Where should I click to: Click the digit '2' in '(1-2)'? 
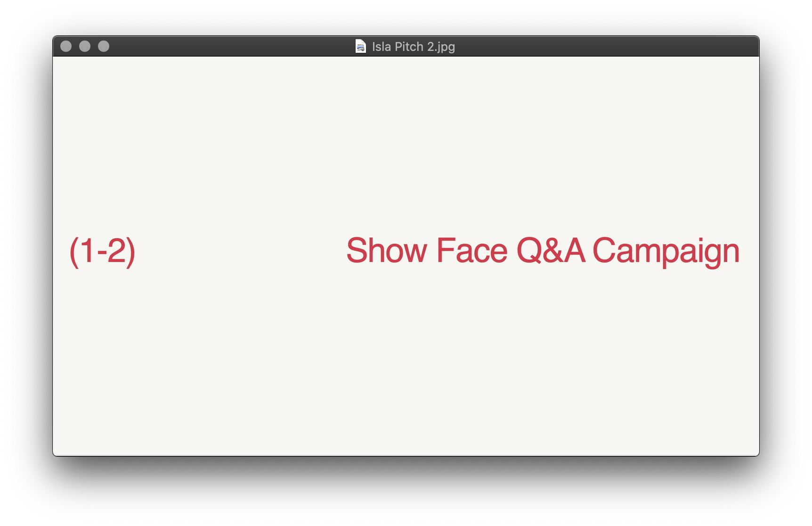pyautogui.click(x=116, y=250)
